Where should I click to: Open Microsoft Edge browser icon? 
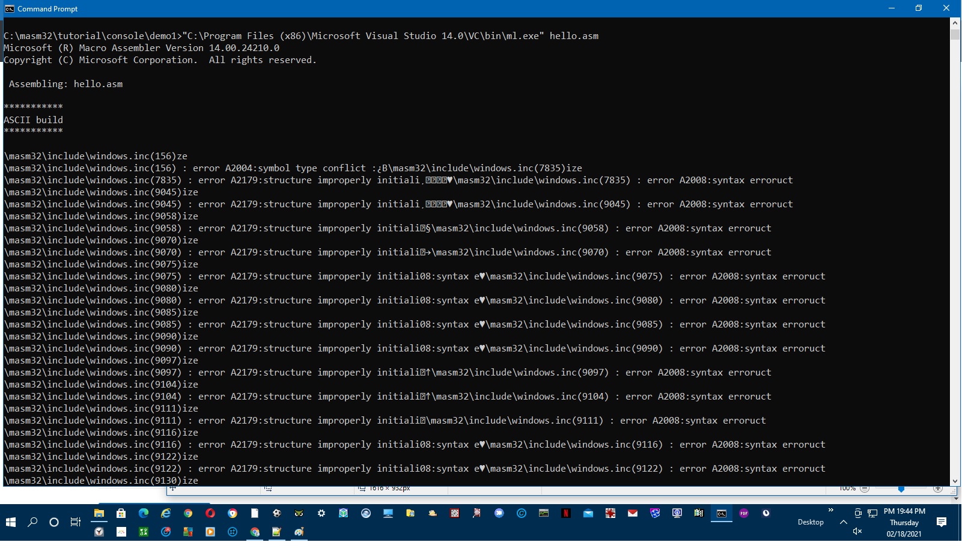[x=144, y=513]
